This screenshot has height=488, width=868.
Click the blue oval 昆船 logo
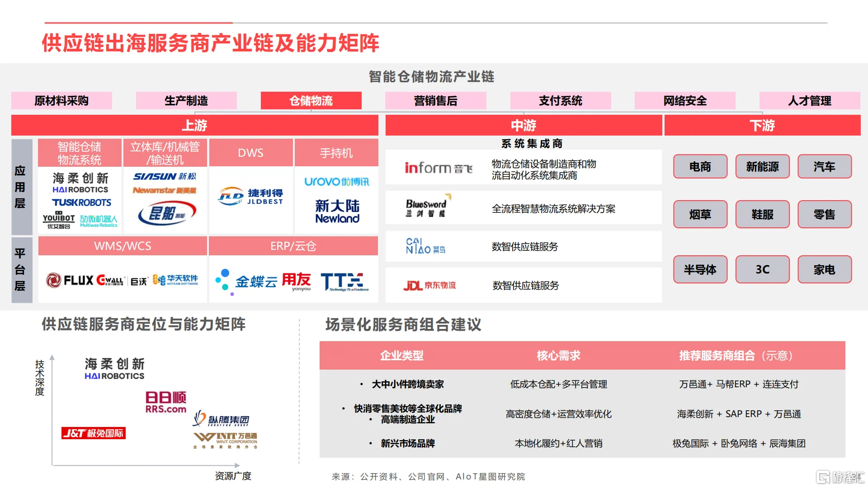(167, 213)
